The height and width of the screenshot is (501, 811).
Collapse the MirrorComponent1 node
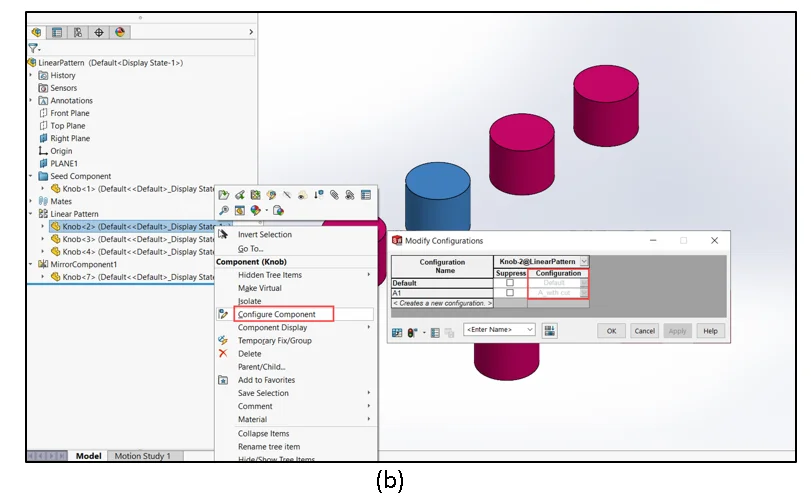31,264
